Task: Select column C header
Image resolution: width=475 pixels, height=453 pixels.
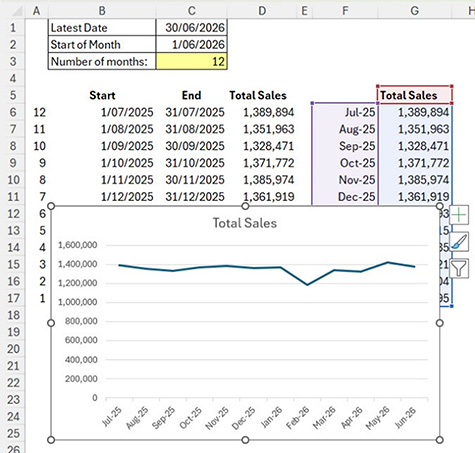Action: (192, 11)
